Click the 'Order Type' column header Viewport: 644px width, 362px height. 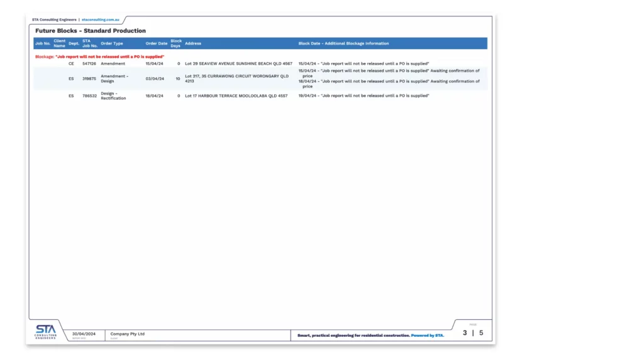(x=112, y=43)
